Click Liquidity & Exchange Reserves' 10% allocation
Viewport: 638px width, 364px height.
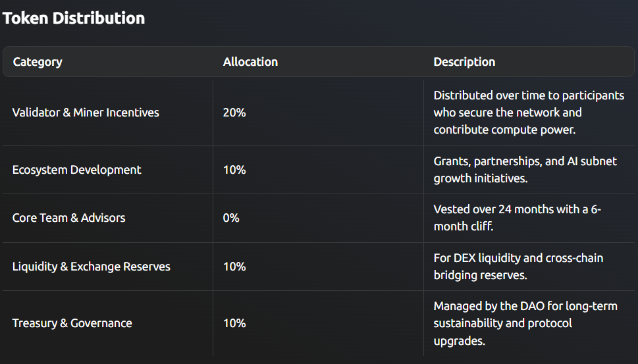tap(234, 267)
